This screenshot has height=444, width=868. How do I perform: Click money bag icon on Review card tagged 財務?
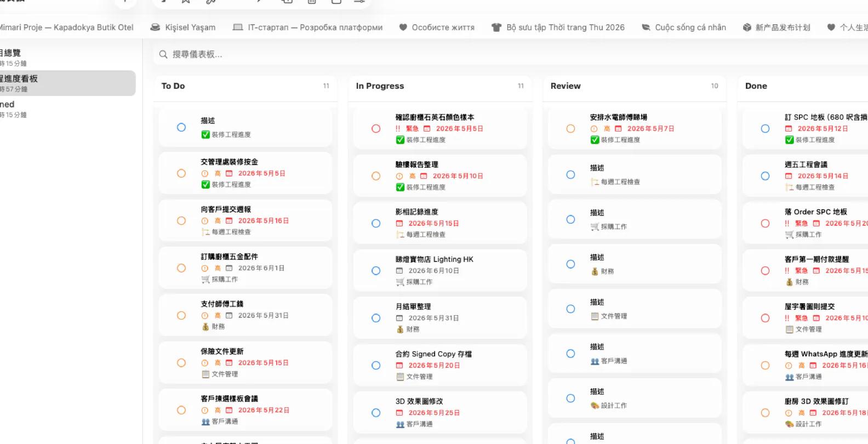pyautogui.click(x=595, y=271)
